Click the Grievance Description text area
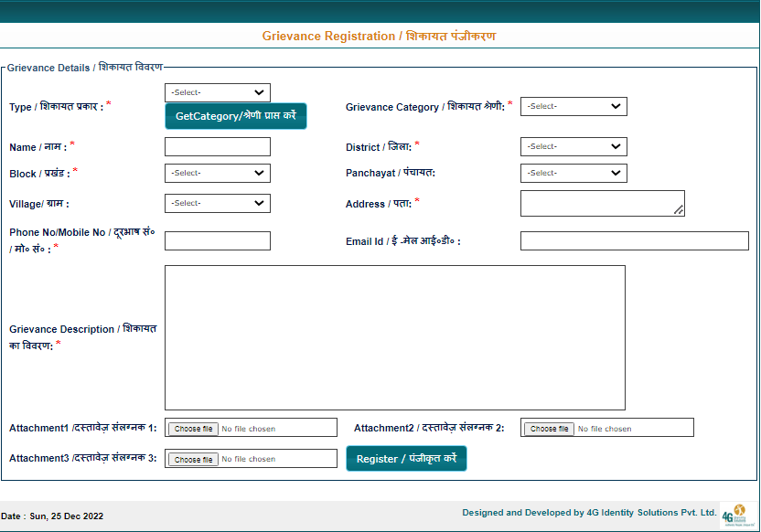This screenshot has height=532, width=761. click(394, 337)
